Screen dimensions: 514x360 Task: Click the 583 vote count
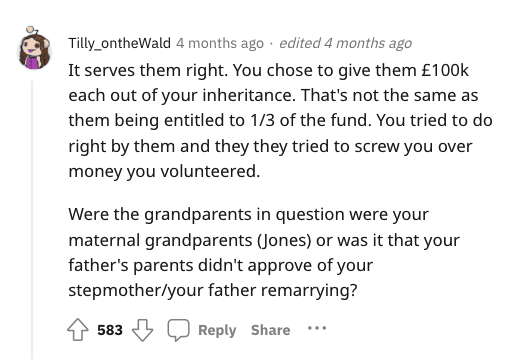coord(110,330)
